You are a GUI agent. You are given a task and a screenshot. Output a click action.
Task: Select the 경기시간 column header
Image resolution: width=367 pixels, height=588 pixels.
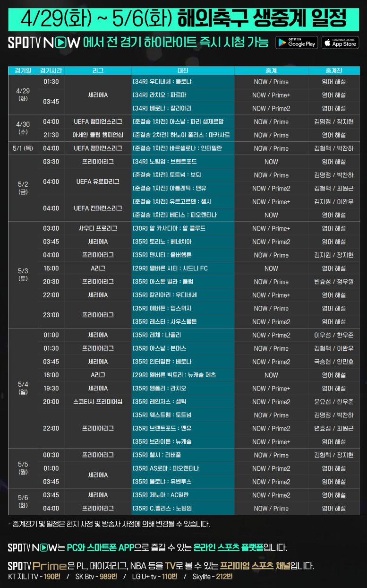(x=51, y=71)
